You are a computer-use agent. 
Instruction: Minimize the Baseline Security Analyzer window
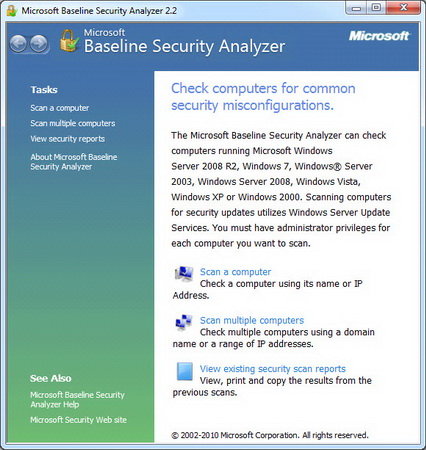tap(356, 8)
